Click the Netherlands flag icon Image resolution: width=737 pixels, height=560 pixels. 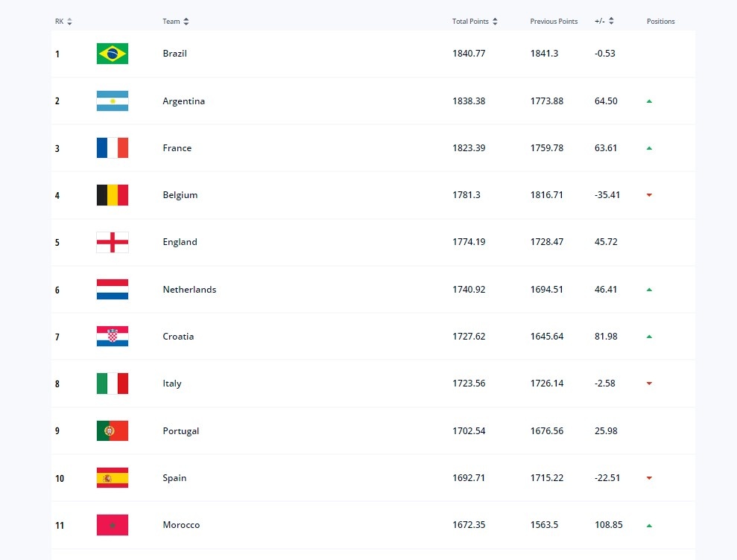[x=113, y=290]
